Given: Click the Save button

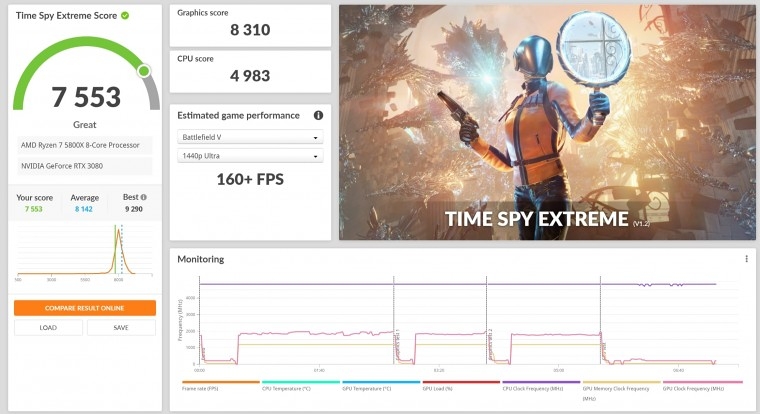Looking at the screenshot, I should point(121,328).
